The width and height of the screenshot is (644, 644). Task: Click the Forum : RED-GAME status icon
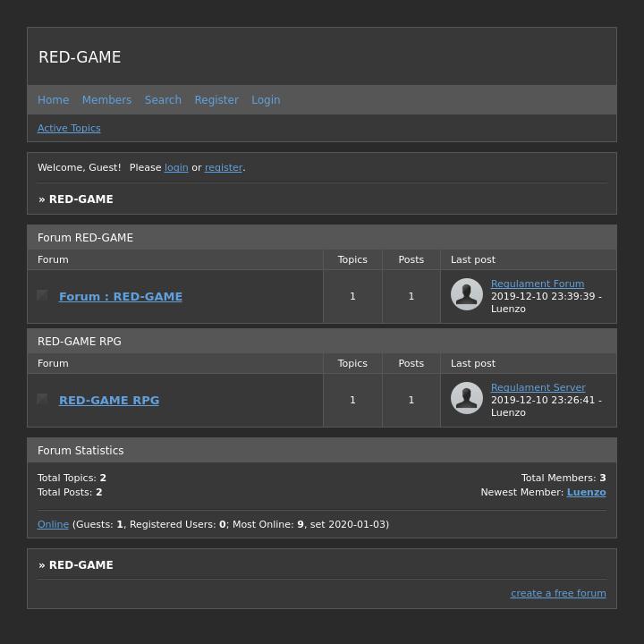click(x=42, y=295)
